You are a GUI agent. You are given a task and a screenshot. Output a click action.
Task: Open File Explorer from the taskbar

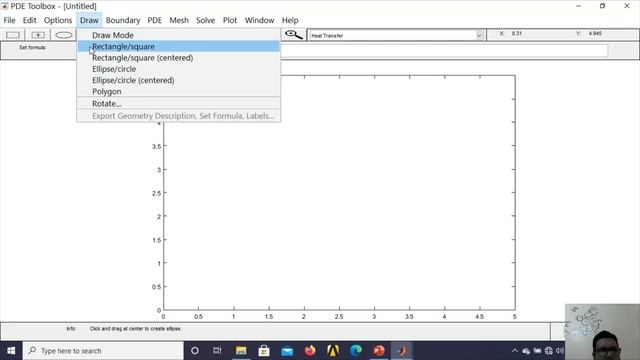(241, 351)
